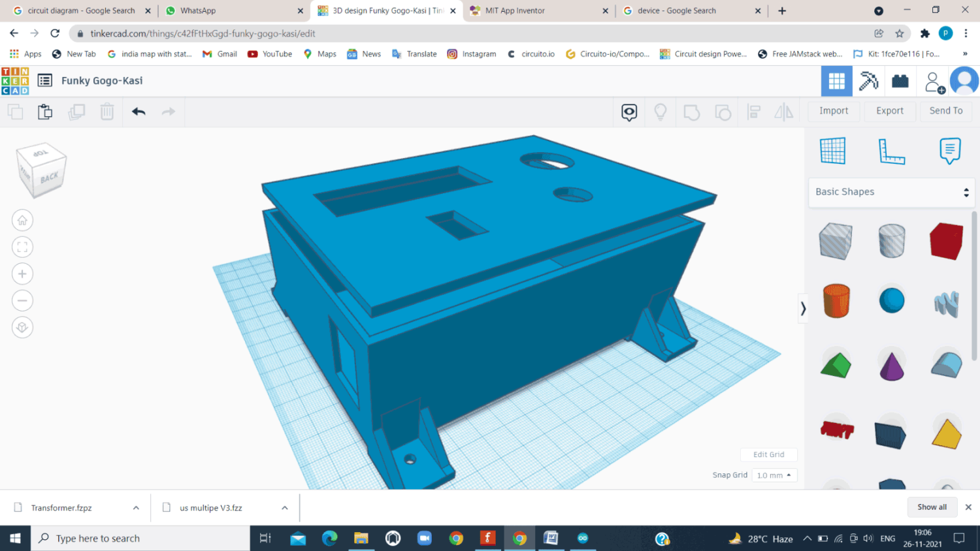980x551 pixels.
Task: Click the Export button
Action: point(889,111)
